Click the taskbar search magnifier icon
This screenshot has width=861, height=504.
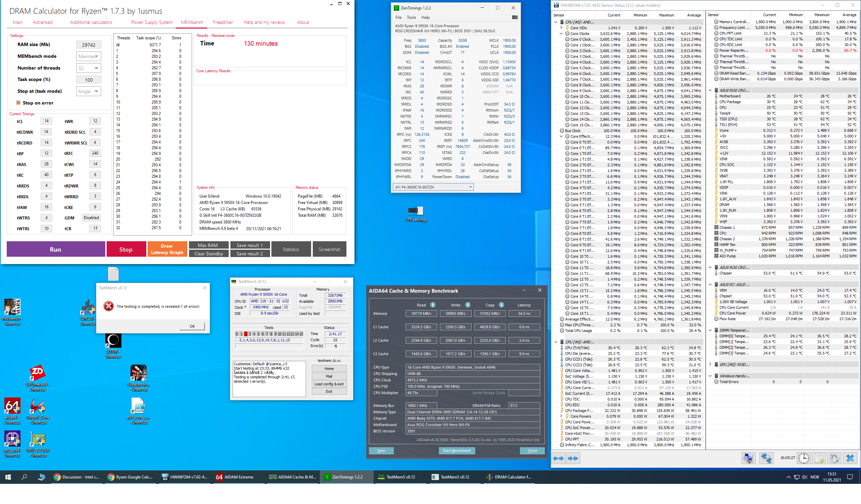click(24, 477)
